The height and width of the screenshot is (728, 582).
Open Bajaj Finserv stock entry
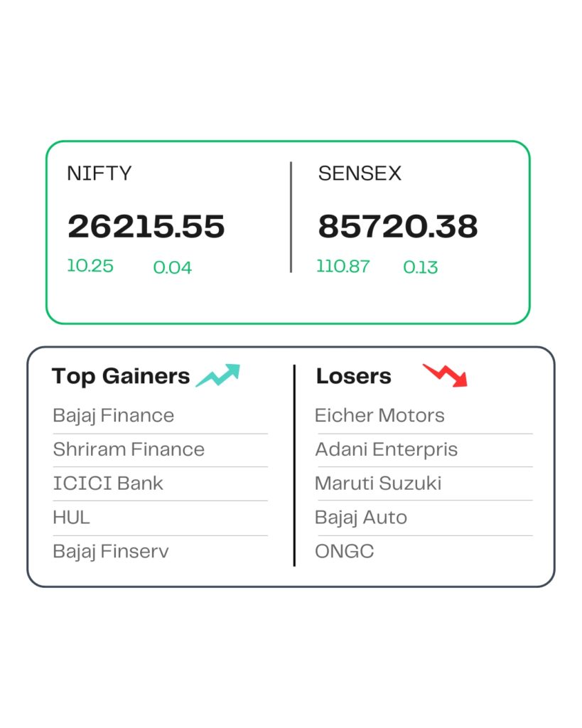click(111, 552)
